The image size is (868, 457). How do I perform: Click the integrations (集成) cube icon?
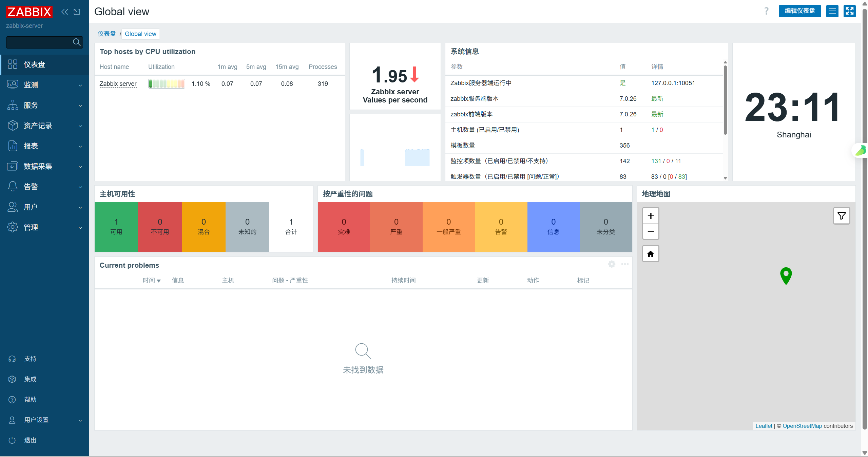click(x=12, y=379)
